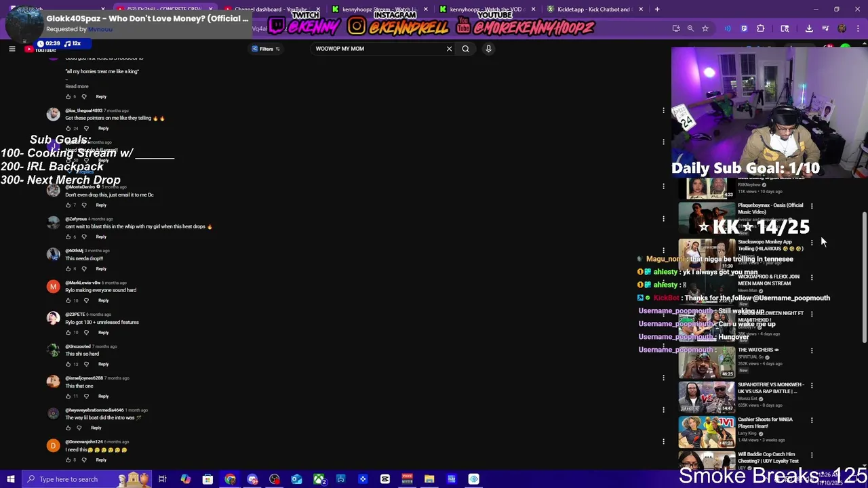868x488 pixels.
Task: Click the tab search icon in toolbar
Action: point(785,28)
